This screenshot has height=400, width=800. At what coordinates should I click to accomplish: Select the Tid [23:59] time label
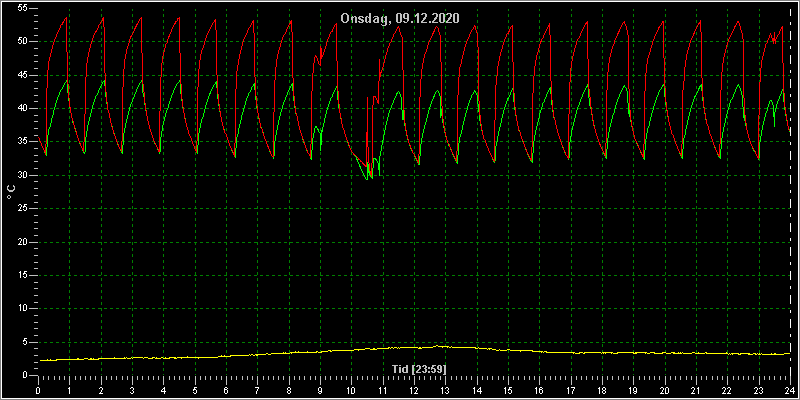pos(413,368)
